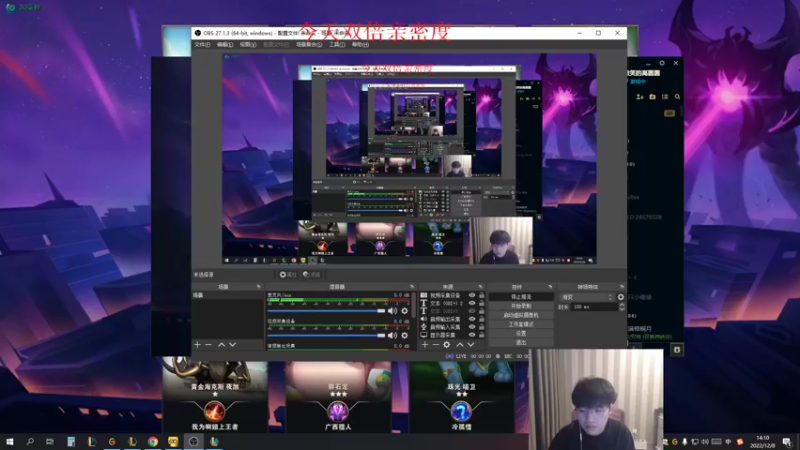Hide the 视频采集设备 source
Image resolution: width=800 pixels, height=450 pixels.
tap(472, 295)
